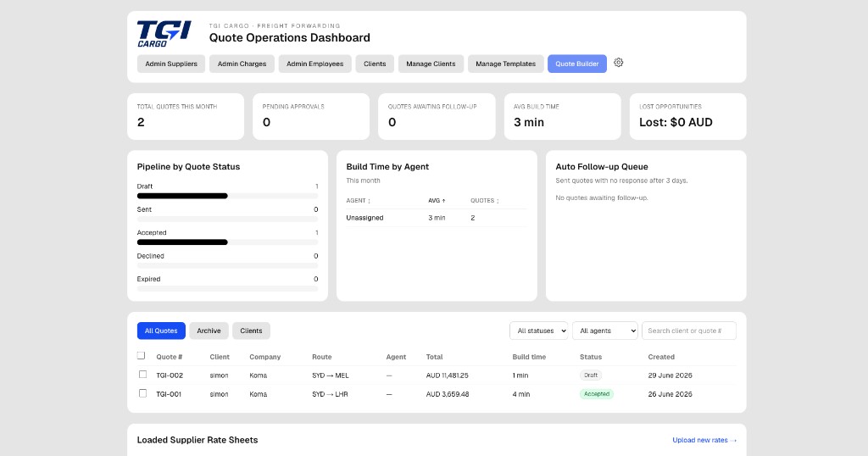Click the Upload new rates link
The width and height of the screenshot is (868, 456).
coord(704,440)
